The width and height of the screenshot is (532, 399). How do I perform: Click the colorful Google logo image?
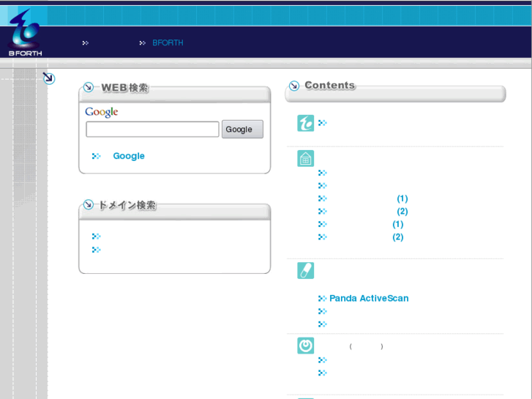(102, 112)
